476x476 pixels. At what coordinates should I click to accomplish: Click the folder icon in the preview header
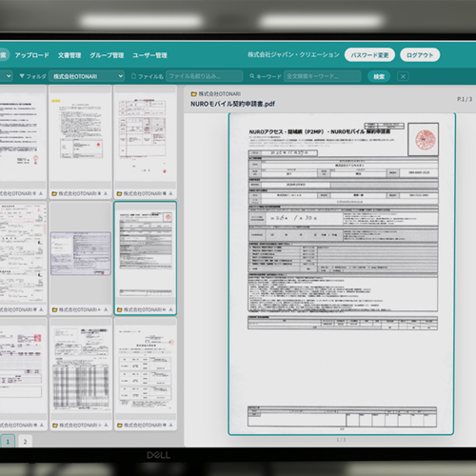(x=193, y=94)
